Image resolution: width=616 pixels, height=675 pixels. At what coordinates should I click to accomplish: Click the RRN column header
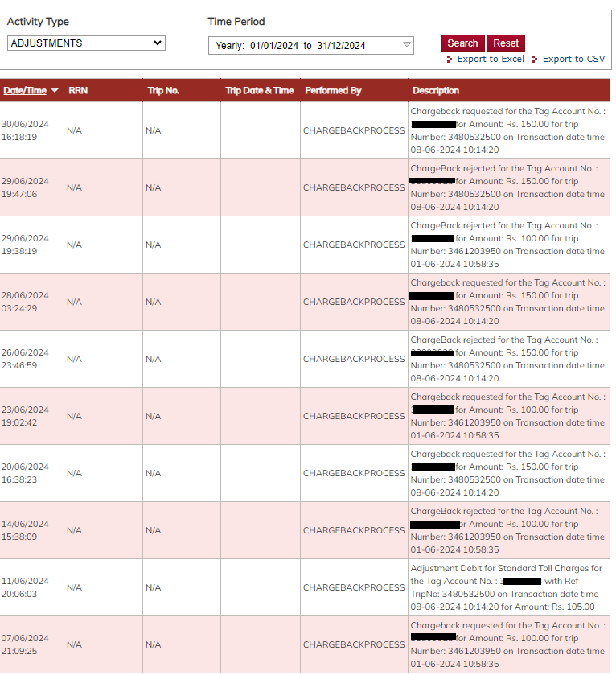point(78,90)
